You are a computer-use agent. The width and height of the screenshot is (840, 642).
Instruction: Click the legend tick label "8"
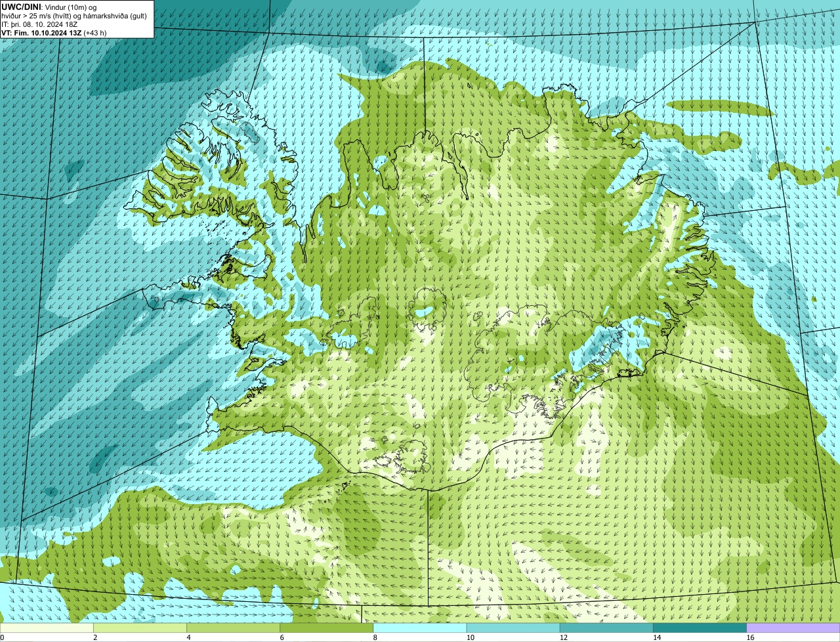375,637
